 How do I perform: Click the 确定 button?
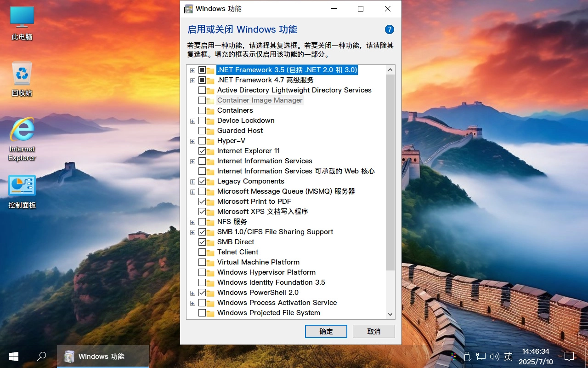click(326, 331)
